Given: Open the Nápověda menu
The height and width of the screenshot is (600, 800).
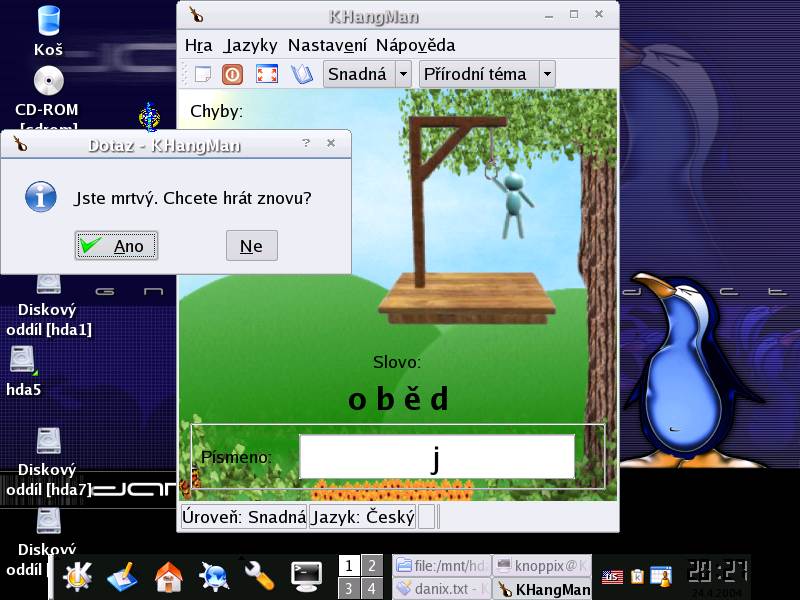Looking at the screenshot, I should [x=415, y=45].
